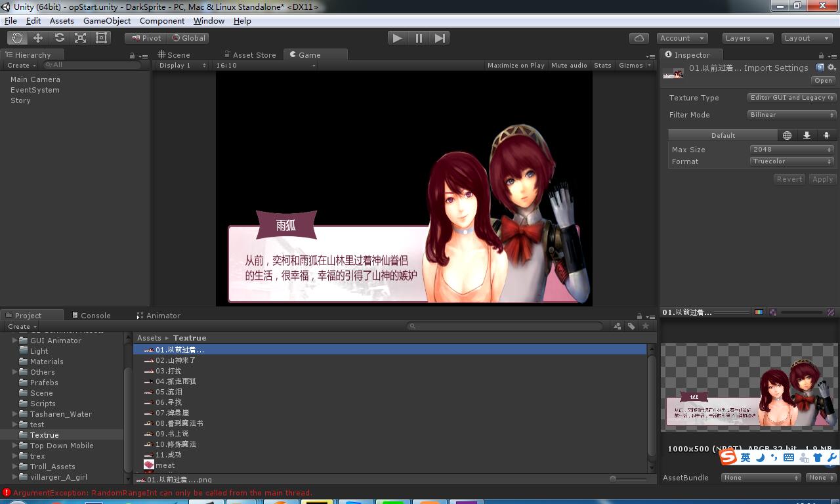Open the Max Size 2048 dropdown

point(791,150)
